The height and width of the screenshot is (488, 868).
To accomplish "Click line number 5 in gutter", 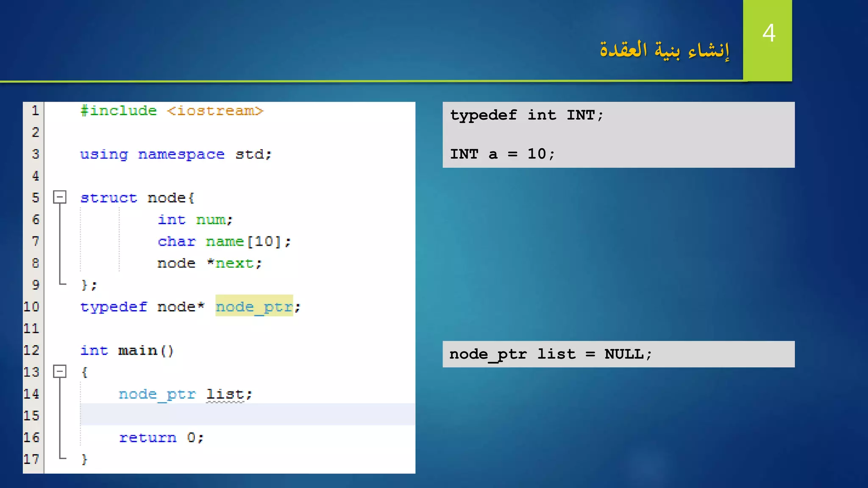I will (x=36, y=197).
